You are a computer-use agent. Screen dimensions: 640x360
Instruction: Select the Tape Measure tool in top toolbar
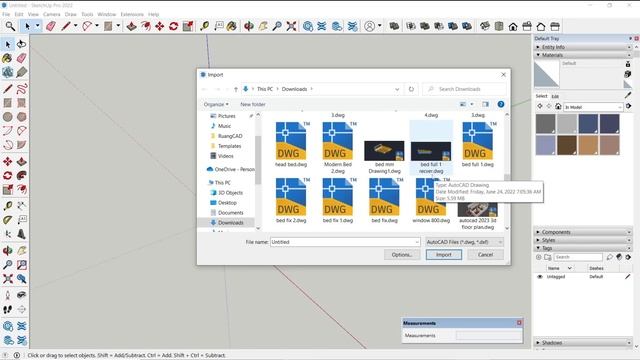204,27
